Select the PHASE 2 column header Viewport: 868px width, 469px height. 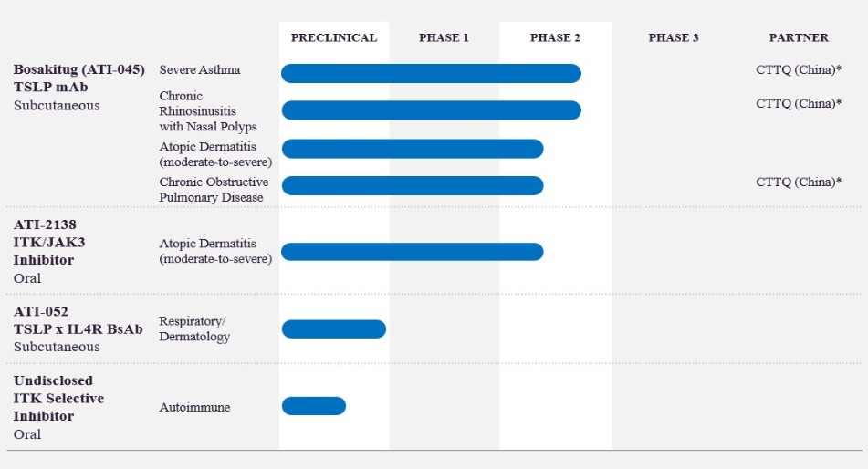tap(555, 38)
